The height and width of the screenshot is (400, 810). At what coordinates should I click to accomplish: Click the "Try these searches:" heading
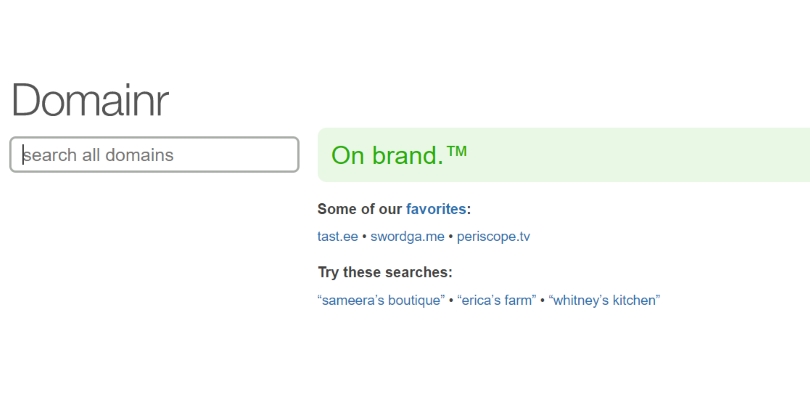pos(385,272)
